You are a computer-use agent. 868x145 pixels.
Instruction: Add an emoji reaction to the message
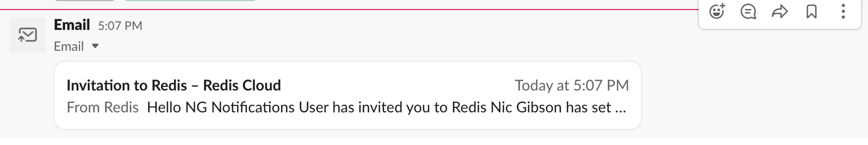pyautogui.click(x=717, y=12)
